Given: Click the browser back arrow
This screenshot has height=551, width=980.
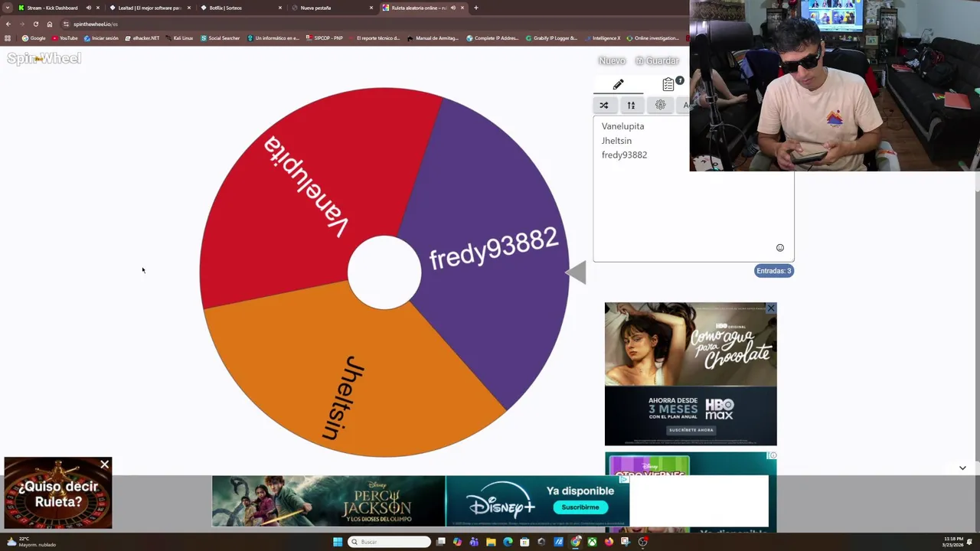Looking at the screenshot, I should pos(8,24).
